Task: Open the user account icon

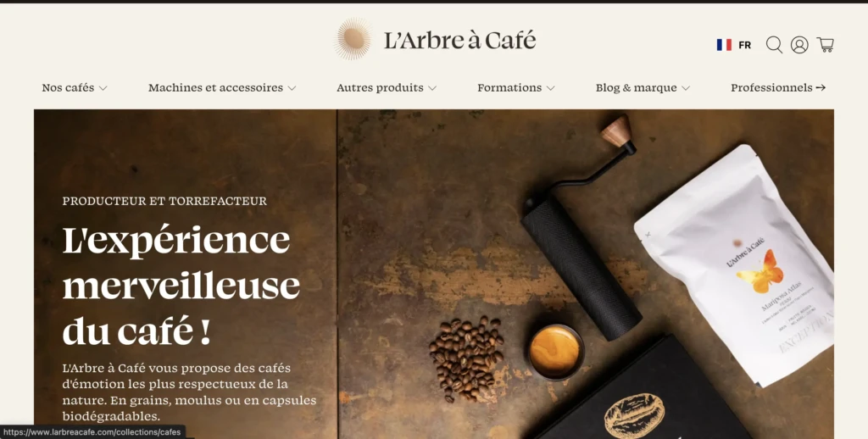Action: coord(799,45)
